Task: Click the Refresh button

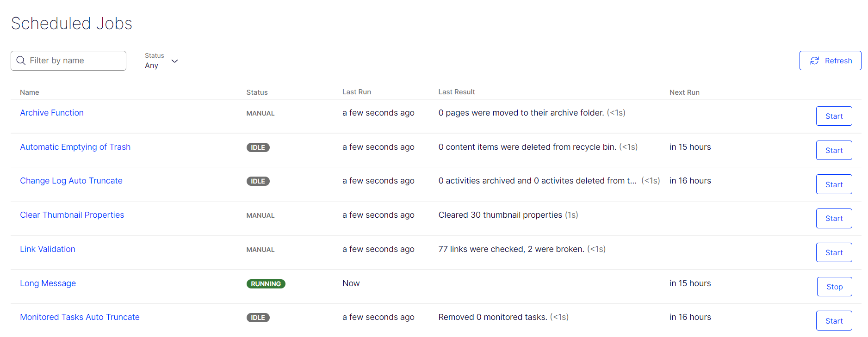Action: 830,61
